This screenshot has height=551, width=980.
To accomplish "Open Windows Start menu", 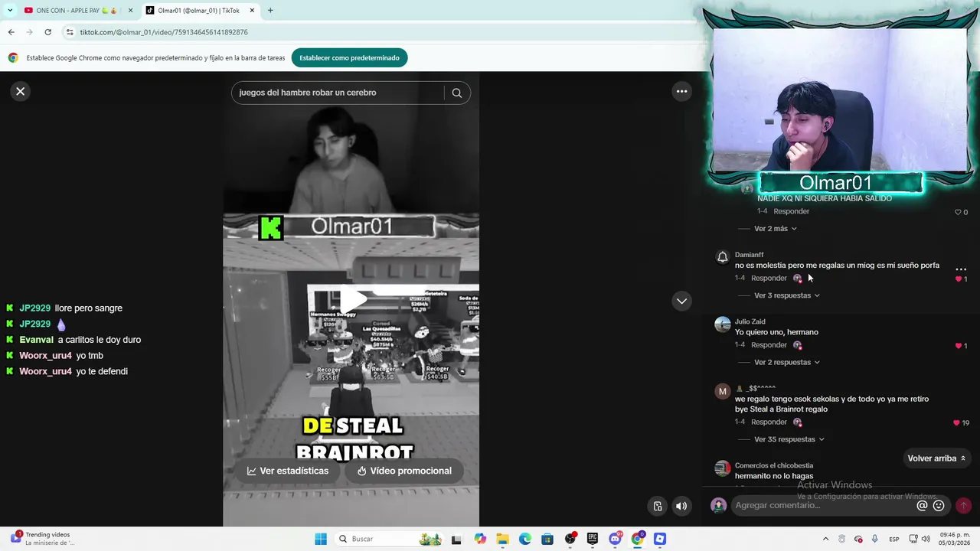I will (x=321, y=539).
